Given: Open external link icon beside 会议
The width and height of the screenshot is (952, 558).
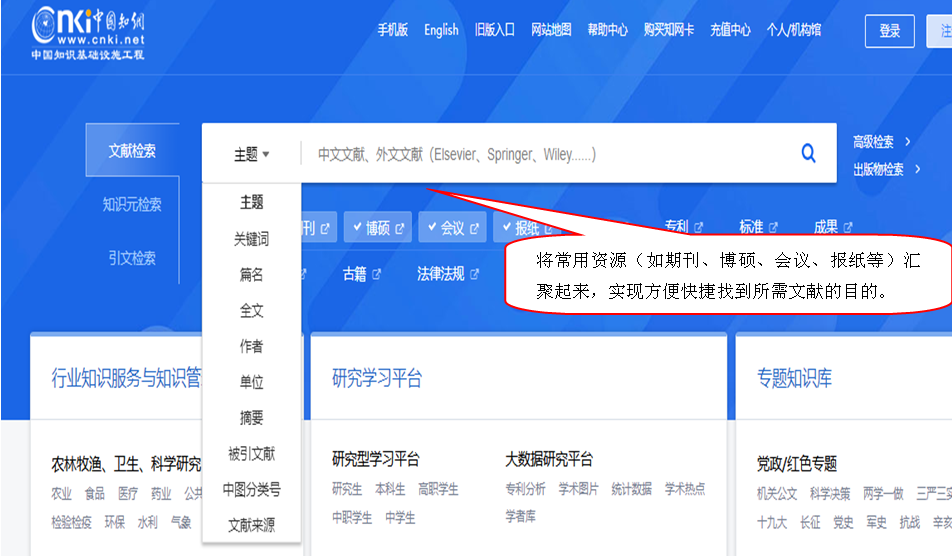Looking at the screenshot, I should pos(476,228).
